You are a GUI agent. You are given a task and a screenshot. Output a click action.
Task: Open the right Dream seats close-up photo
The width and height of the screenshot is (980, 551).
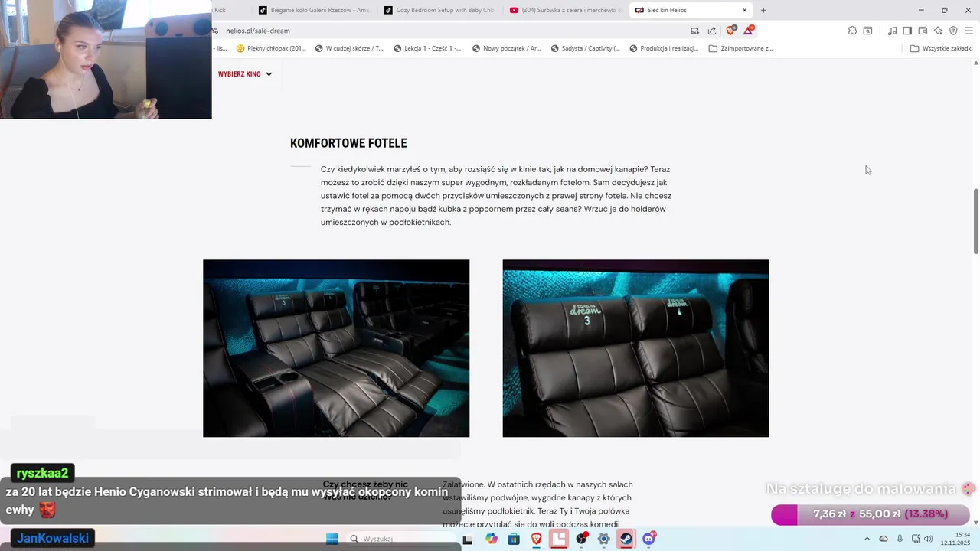(635, 348)
